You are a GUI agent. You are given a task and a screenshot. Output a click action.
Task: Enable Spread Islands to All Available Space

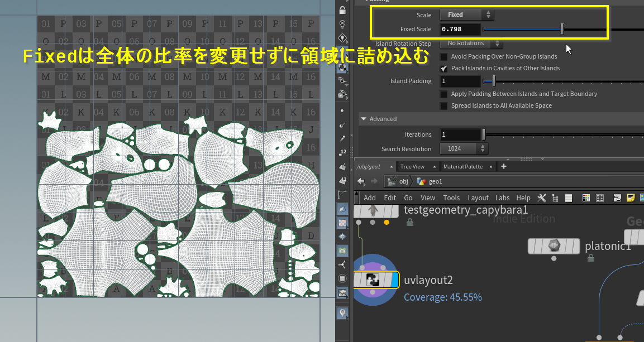click(x=443, y=106)
